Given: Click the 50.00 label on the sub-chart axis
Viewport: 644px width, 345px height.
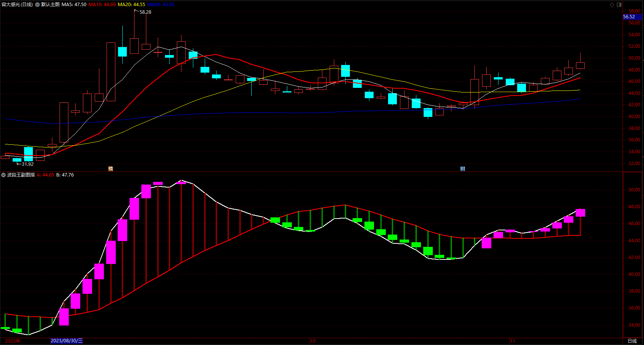Looking at the screenshot, I should pyautogui.click(x=634, y=190).
